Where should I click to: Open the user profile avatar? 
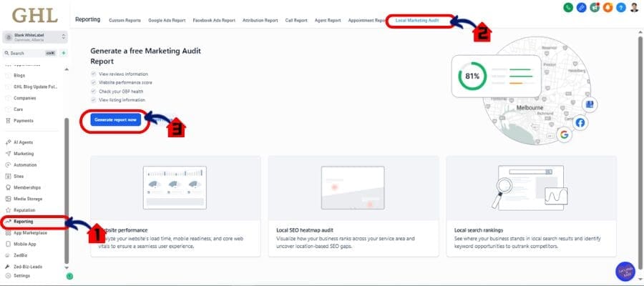(634, 7)
